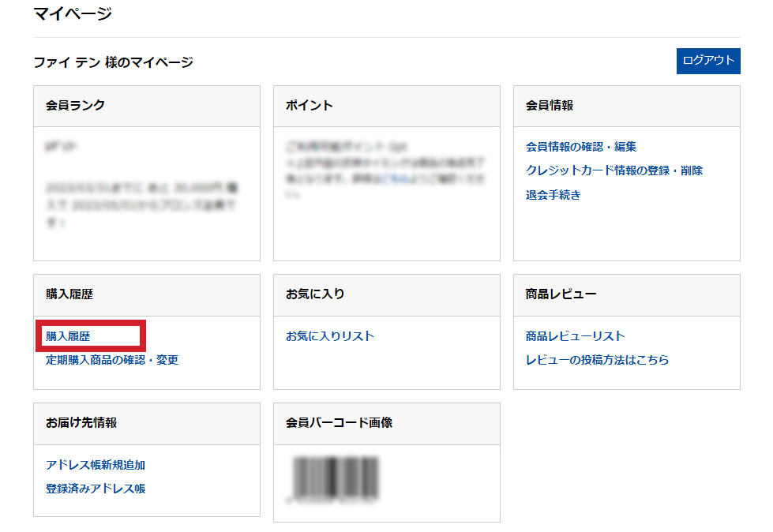The image size is (773, 532).
Task: Open the 会員情報の確認・編集 link
Action: click(580, 147)
